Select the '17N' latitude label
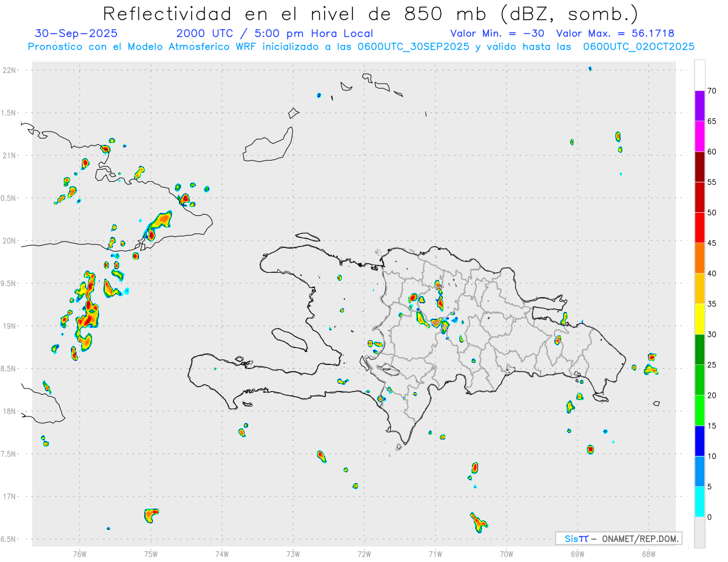Image resolution: width=728 pixels, height=562 pixels. coord(10,497)
